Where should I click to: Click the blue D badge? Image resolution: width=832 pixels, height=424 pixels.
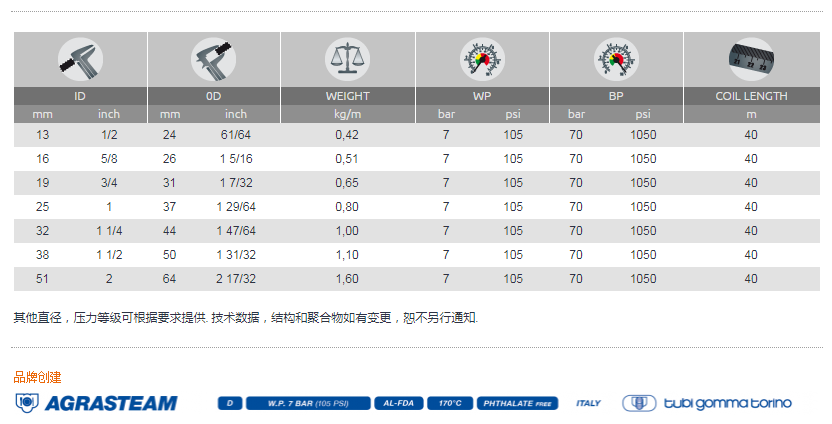pyautogui.click(x=230, y=403)
